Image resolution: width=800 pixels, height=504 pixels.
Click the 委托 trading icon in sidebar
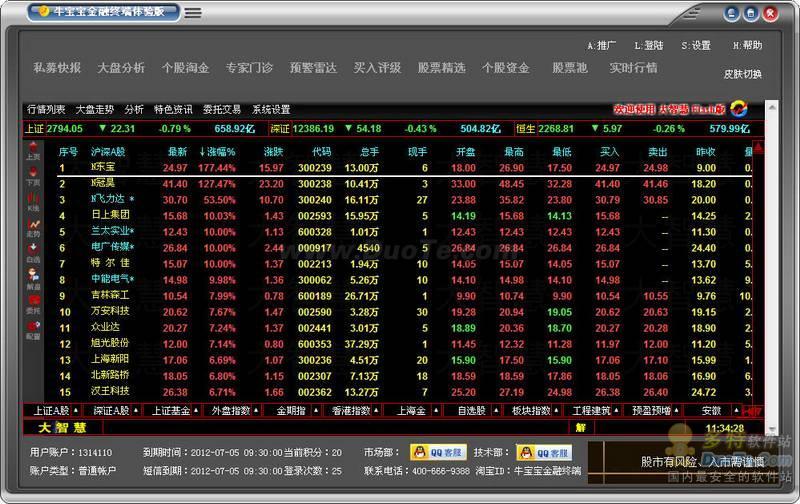tap(33, 305)
